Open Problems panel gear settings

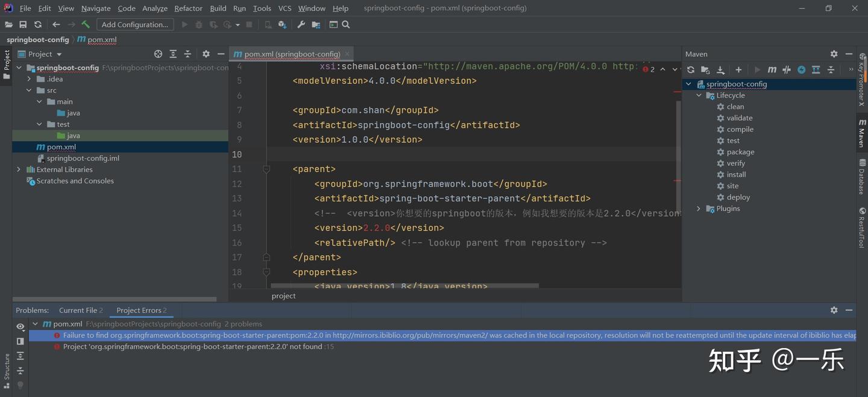pos(834,310)
